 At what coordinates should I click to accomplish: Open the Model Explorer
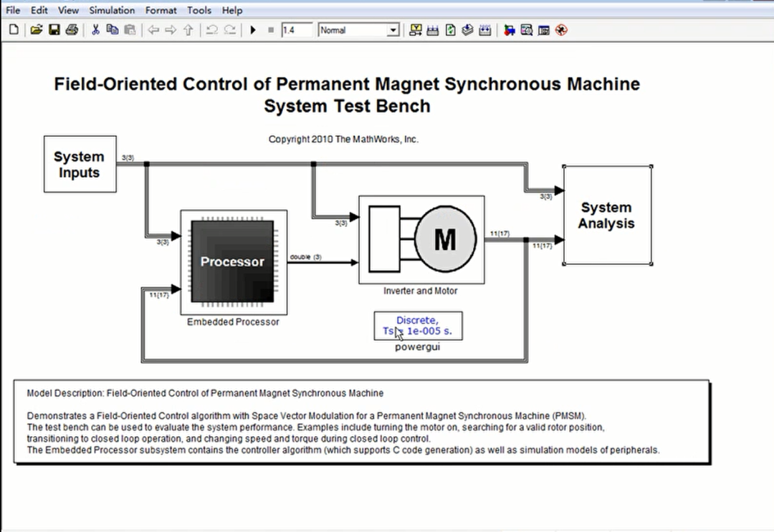(526, 30)
